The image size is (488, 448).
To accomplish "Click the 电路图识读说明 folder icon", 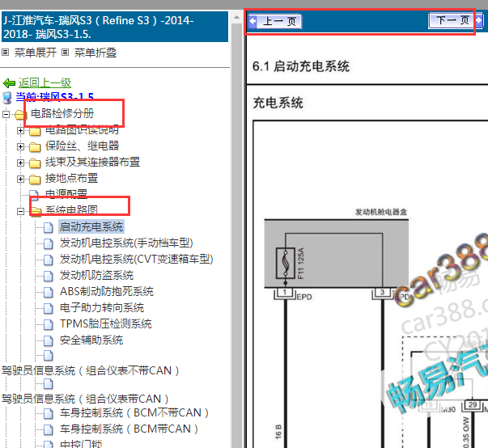I will pos(35,131).
